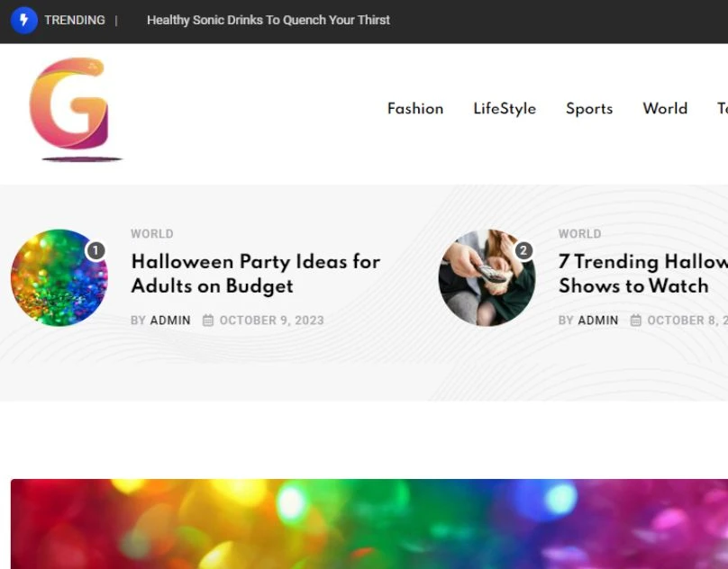The height and width of the screenshot is (569, 728).
Task: Go to the LifeStyle section
Action: click(505, 109)
